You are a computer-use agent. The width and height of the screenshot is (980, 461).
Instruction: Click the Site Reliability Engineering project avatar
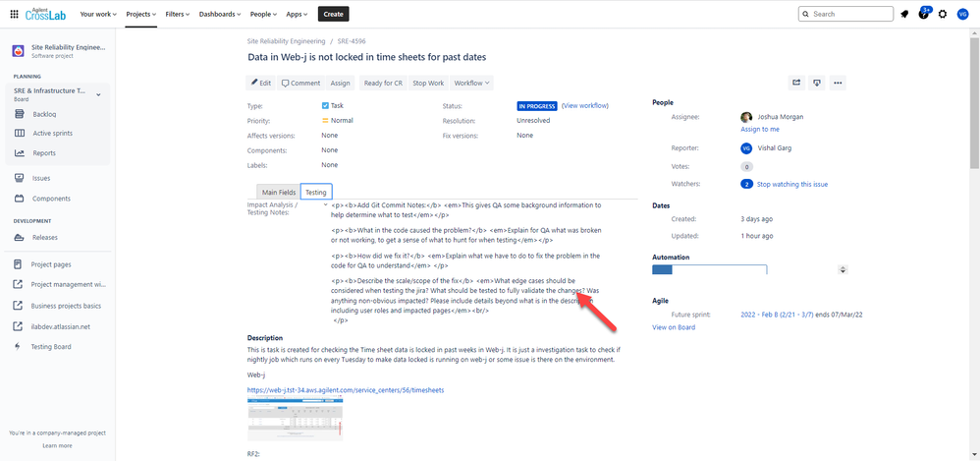pyautogui.click(x=19, y=51)
